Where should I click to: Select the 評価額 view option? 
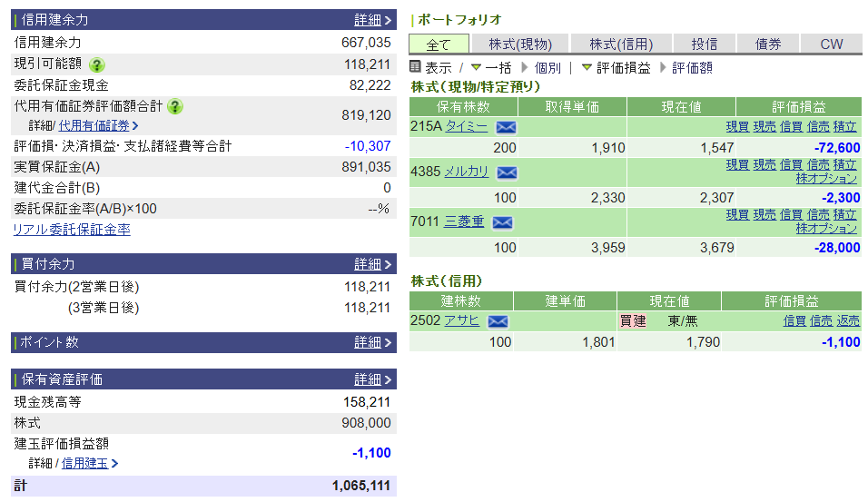[692, 67]
